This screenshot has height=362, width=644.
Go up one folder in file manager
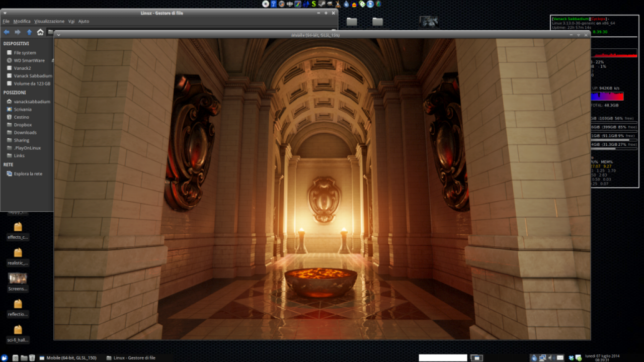click(29, 32)
